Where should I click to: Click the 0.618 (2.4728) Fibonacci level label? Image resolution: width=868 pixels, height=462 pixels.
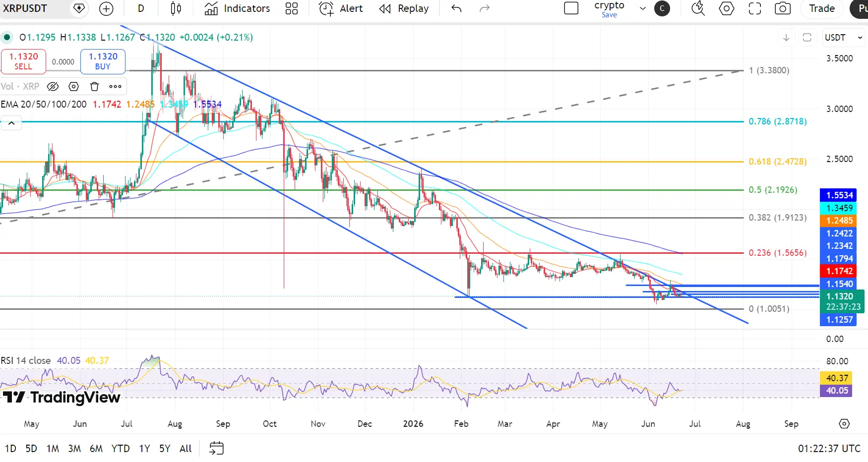778,162
